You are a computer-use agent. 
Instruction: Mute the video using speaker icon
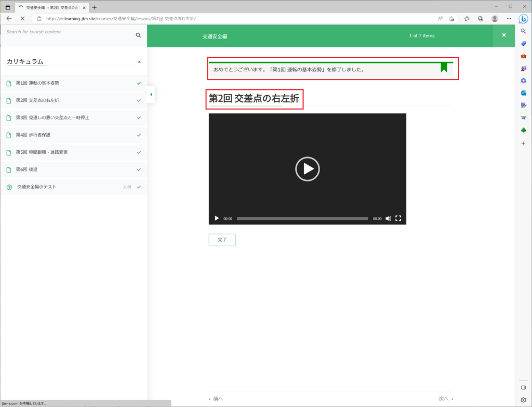coord(388,218)
